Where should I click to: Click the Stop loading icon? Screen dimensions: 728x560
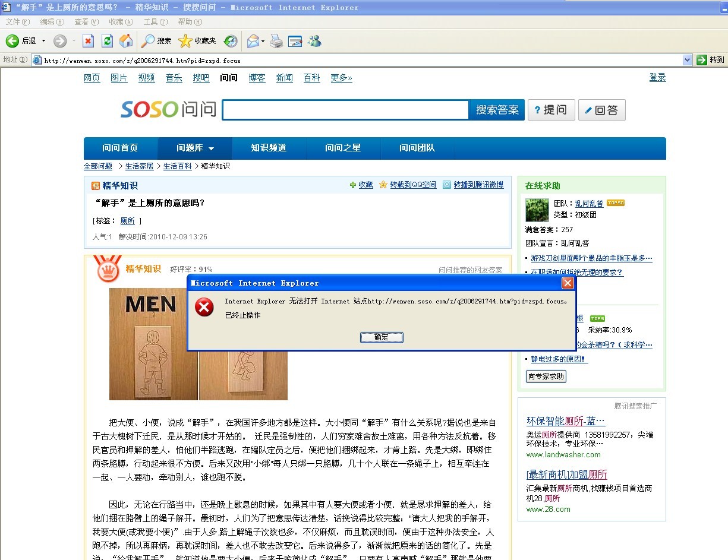88,41
